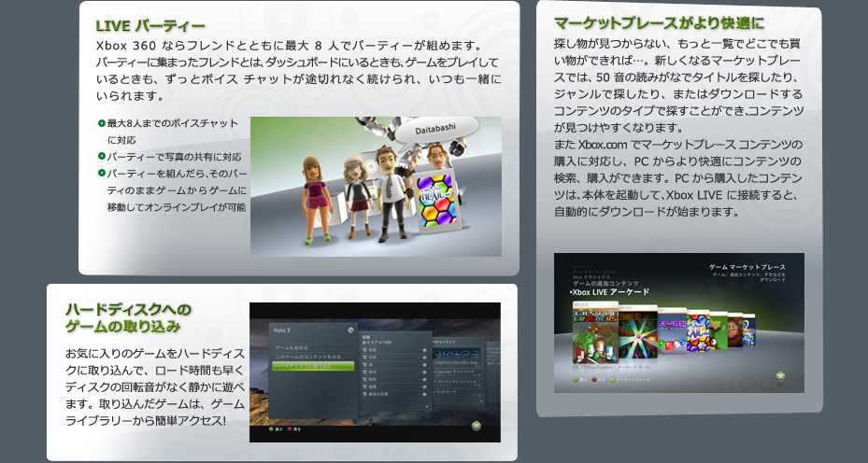Select the avatar man wearing a tie
The height and width of the screenshot is (463, 868).
[391, 193]
